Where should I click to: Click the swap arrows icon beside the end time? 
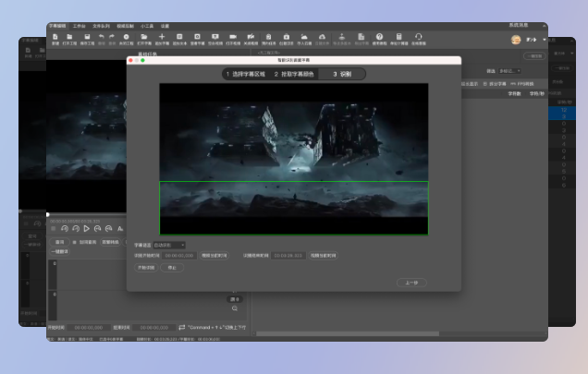[181, 327]
